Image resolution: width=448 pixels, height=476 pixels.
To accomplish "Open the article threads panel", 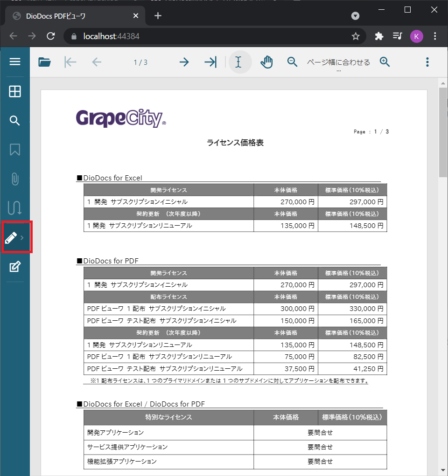I will click(x=14, y=208).
